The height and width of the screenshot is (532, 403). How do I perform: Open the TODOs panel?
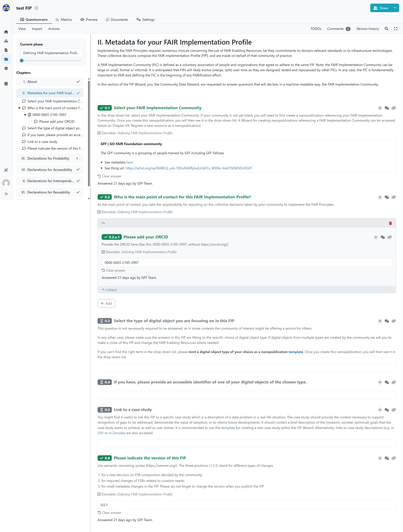click(x=316, y=29)
